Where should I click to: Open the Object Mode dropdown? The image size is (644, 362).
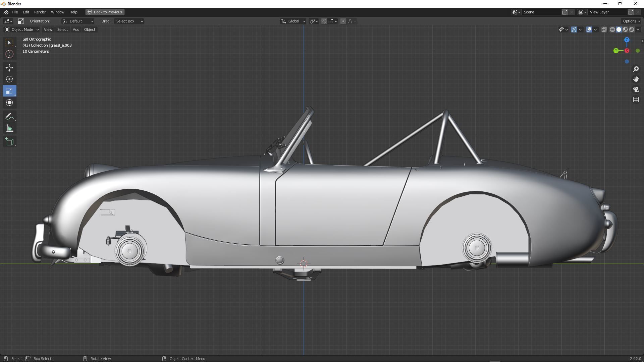click(x=22, y=29)
